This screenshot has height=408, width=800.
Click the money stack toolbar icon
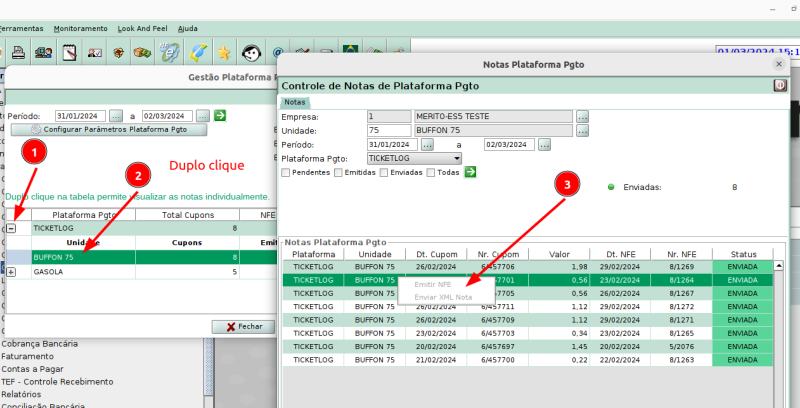(145, 51)
